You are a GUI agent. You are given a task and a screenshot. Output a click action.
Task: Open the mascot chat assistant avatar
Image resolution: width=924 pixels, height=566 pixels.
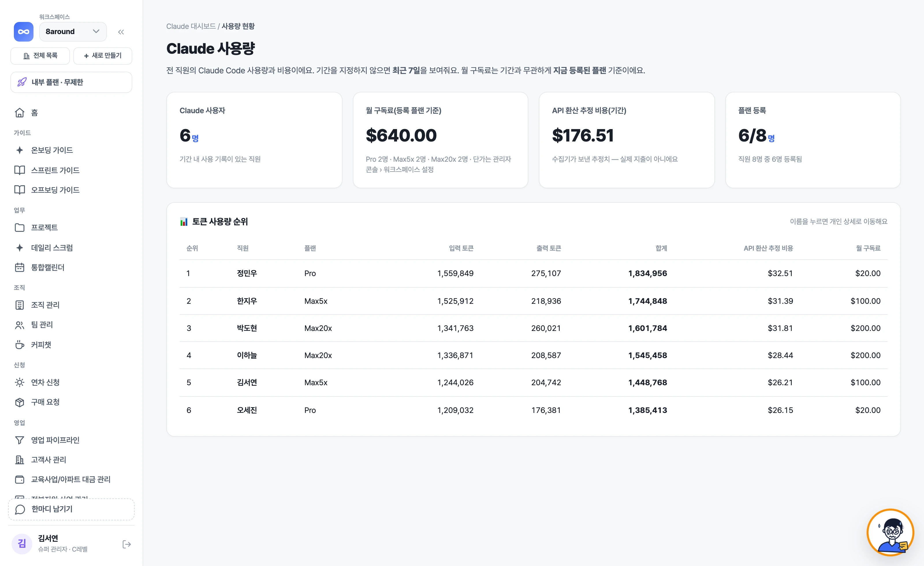[x=891, y=532]
